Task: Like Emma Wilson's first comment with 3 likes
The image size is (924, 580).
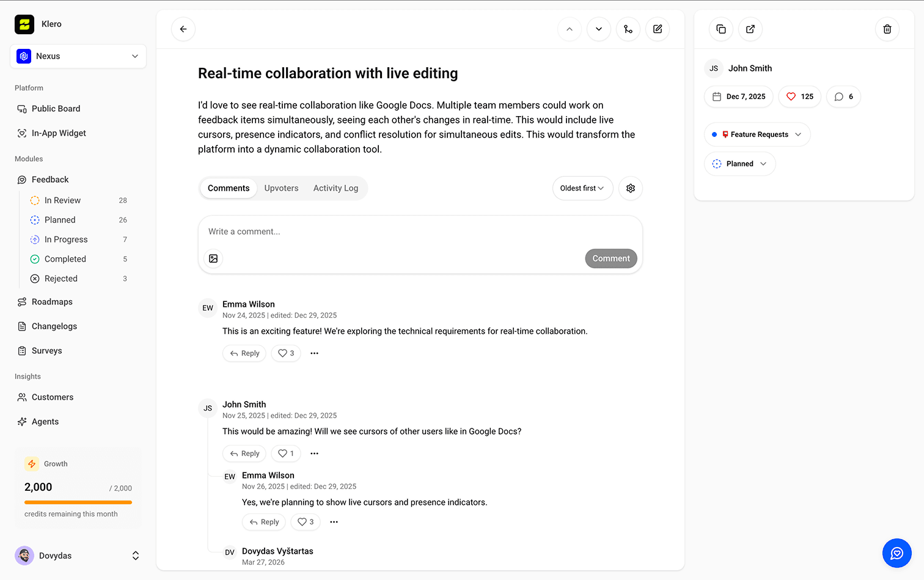Action: [x=286, y=353]
